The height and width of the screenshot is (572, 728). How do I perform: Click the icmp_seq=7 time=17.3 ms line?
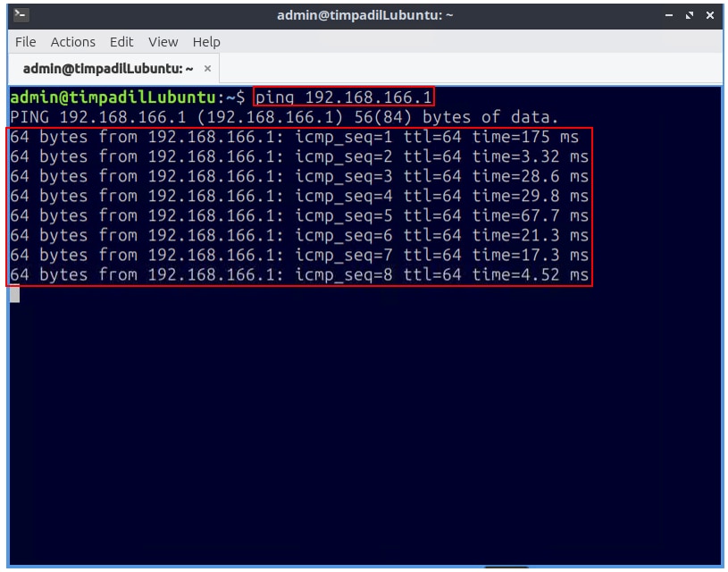coord(299,255)
